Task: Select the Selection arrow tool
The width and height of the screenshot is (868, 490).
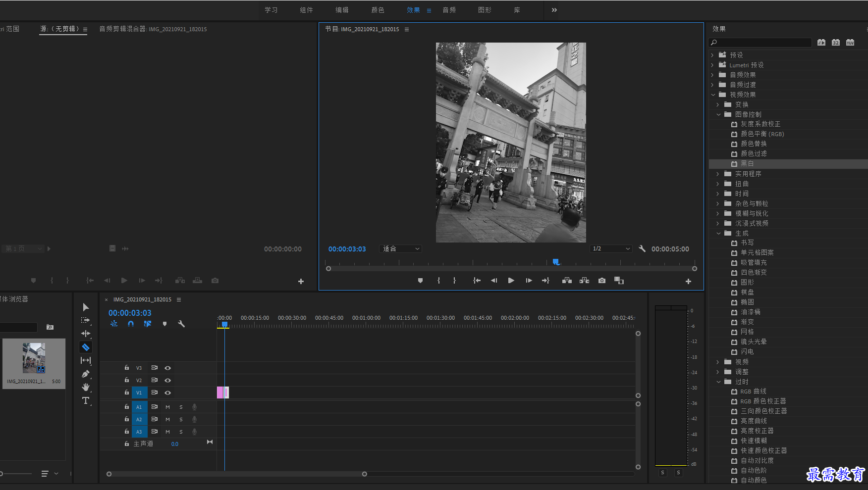Action: pos(86,307)
